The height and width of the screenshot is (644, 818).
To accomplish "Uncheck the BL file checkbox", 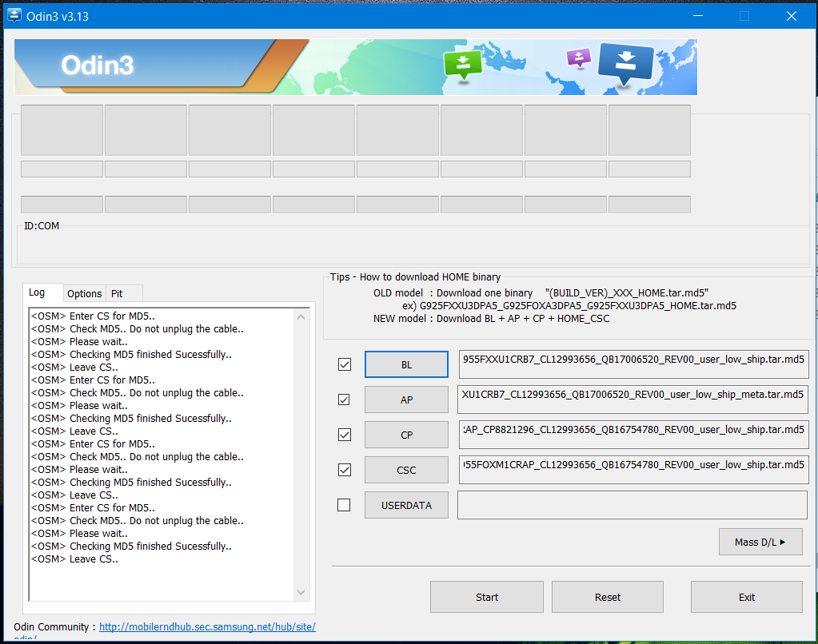I will pos(345,364).
